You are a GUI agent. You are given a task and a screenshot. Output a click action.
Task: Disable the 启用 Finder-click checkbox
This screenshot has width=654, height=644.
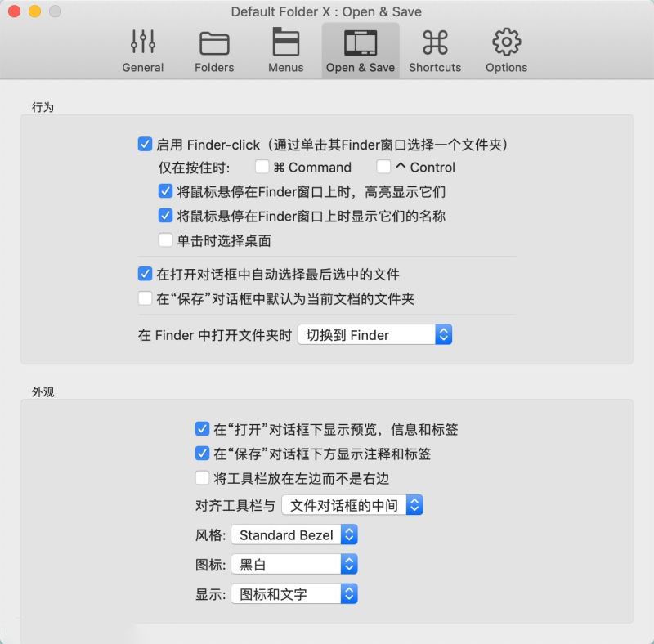click(x=145, y=145)
